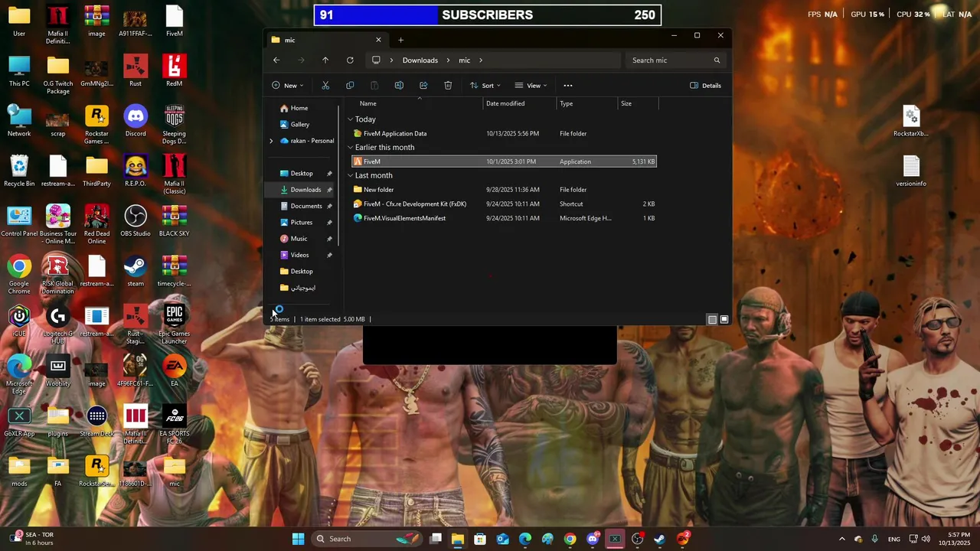This screenshot has height=551, width=980.
Task: Show hidden system tray icons
Action: [842, 539]
